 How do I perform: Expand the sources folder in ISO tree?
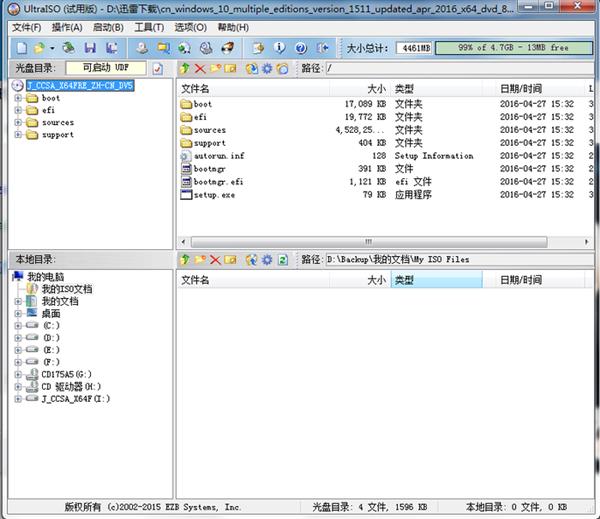tap(18, 123)
